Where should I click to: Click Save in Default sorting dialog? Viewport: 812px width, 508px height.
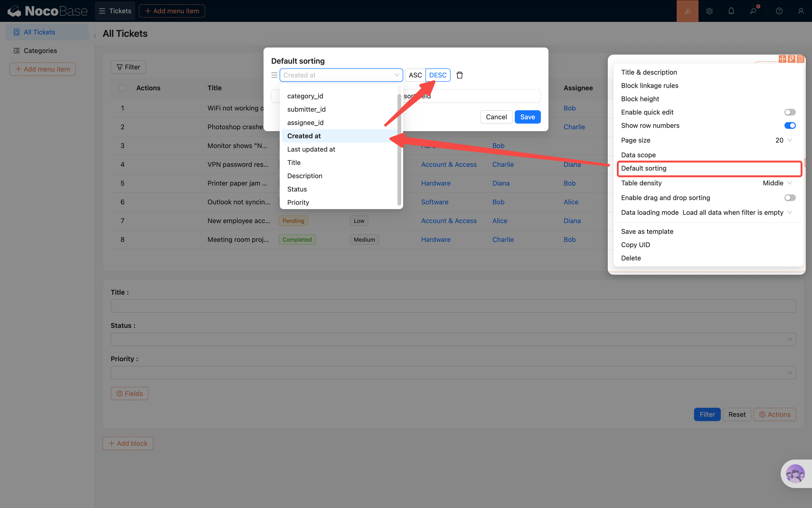point(527,117)
